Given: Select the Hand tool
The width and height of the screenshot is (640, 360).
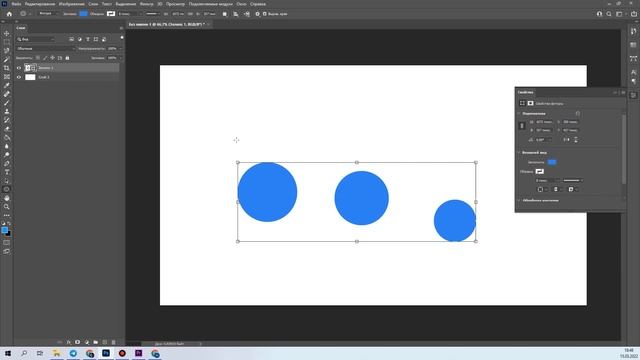Looking at the screenshot, I should click(7, 198).
